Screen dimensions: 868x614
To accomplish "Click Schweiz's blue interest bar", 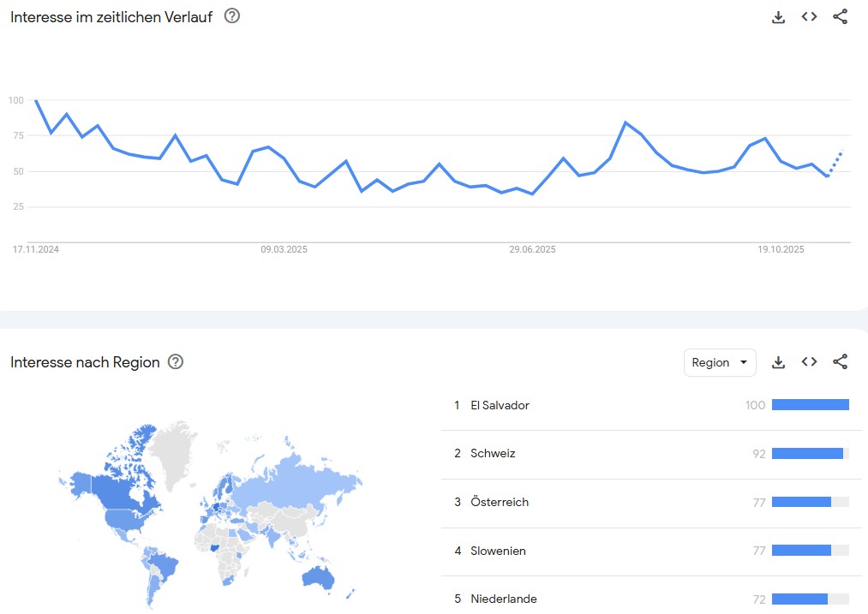I will click(807, 454).
